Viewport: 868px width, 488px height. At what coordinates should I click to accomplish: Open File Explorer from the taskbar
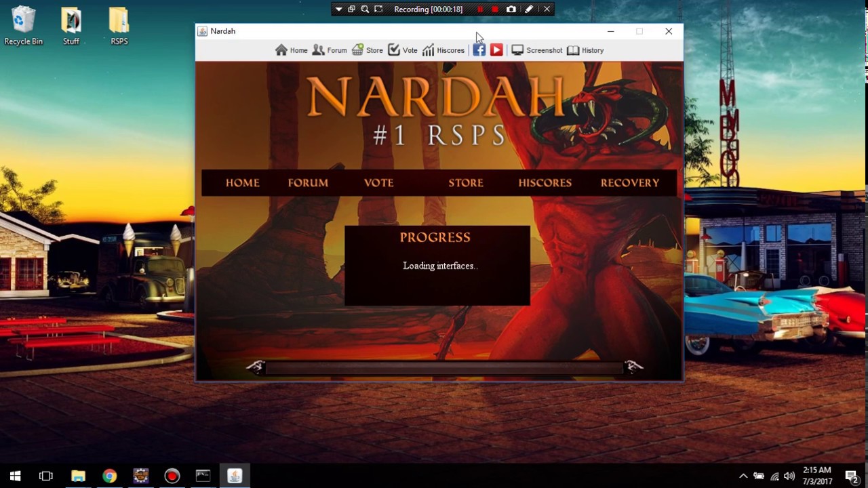tap(78, 476)
